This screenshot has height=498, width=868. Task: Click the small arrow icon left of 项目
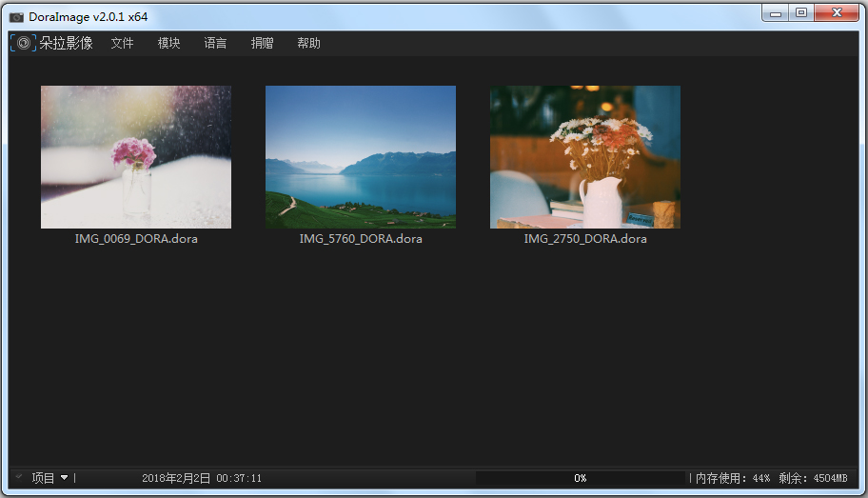click(x=19, y=477)
